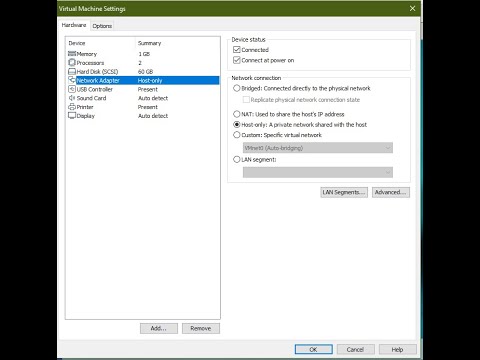This screenshot has height=360, width=480.
Task: Cancel the Virtual Machine Settings dialog
Action: (x=355, y=349)
